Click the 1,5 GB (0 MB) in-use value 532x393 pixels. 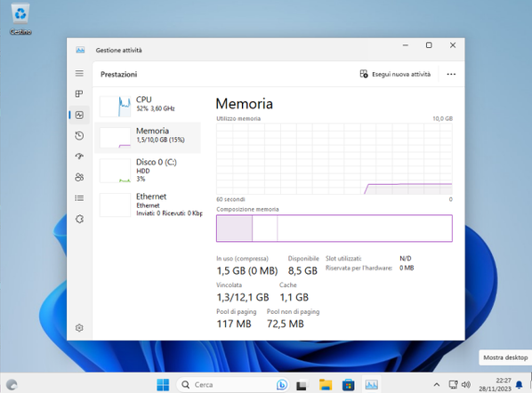pos(247,270)
